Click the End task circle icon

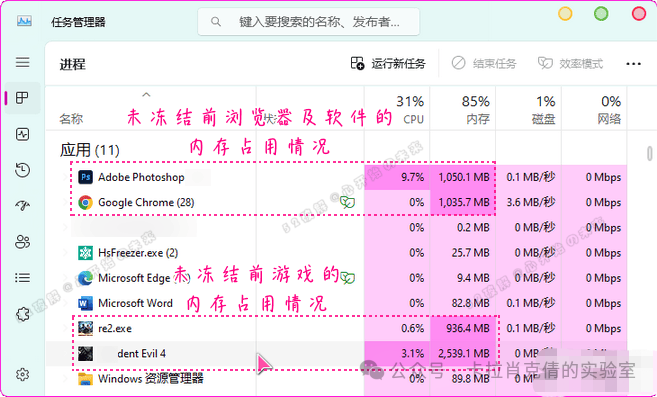[458, 63]
